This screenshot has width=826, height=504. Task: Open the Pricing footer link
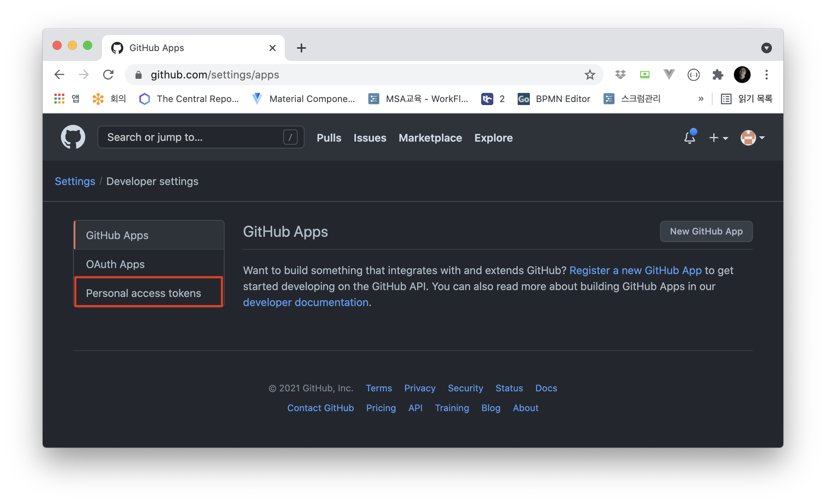point(381,408)
